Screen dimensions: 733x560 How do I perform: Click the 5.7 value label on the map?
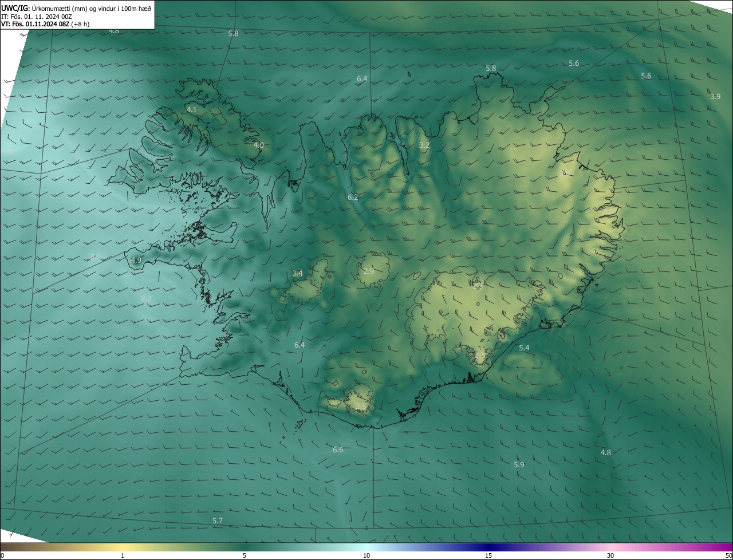[218, 520]
